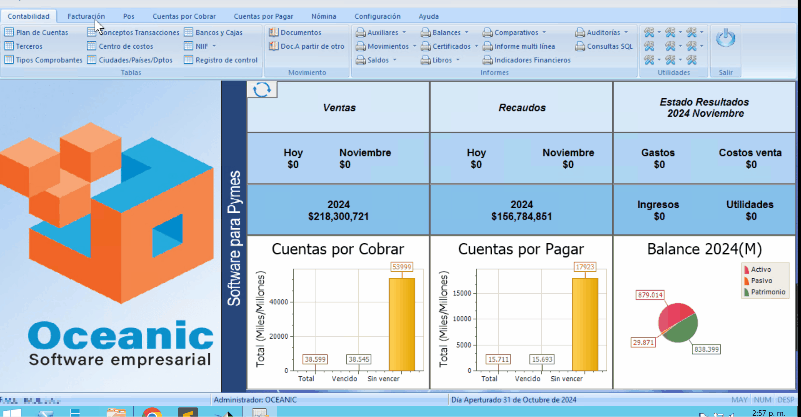
Task: Click the 'Balance 2024(M)' chart title
Action: [704, 249]
